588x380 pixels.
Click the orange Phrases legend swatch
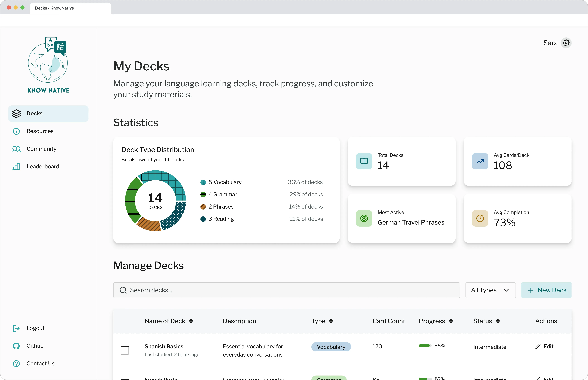pyautogui.click(x=203, y=207)
